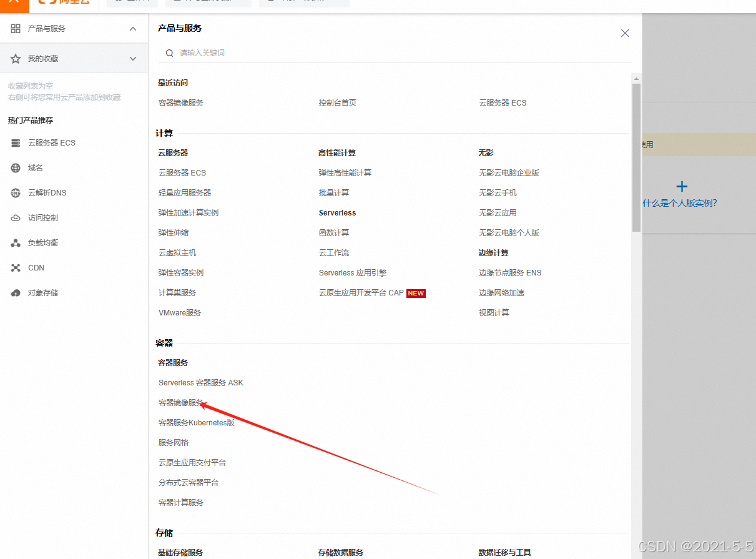Open 无影云手机
Screen dimensions: 756x559
click(498, 193)
